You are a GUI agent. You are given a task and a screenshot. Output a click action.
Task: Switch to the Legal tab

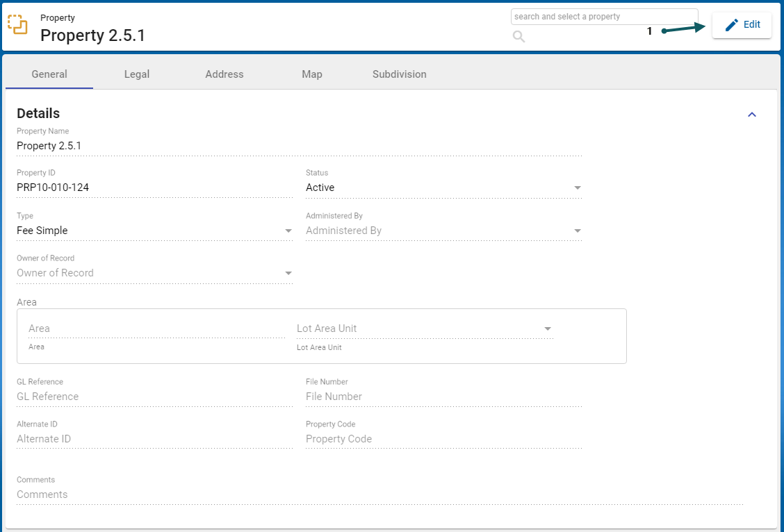137,74
